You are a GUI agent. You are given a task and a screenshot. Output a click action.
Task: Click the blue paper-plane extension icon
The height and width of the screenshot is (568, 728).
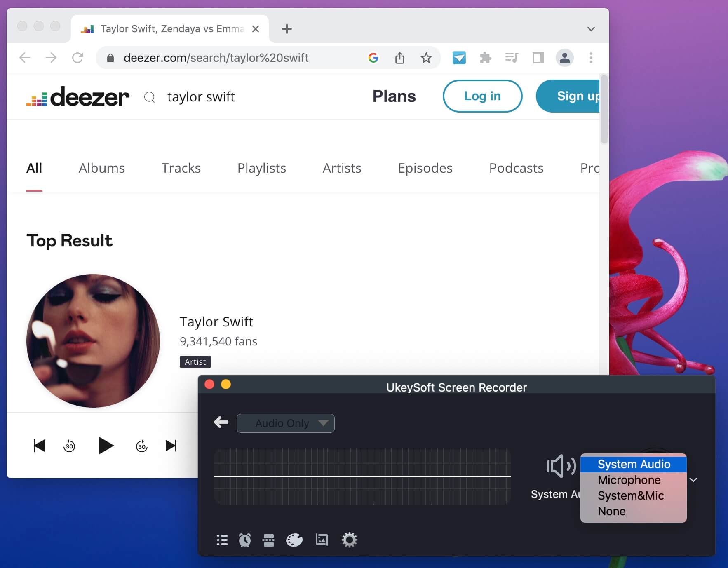coord(459,58)
